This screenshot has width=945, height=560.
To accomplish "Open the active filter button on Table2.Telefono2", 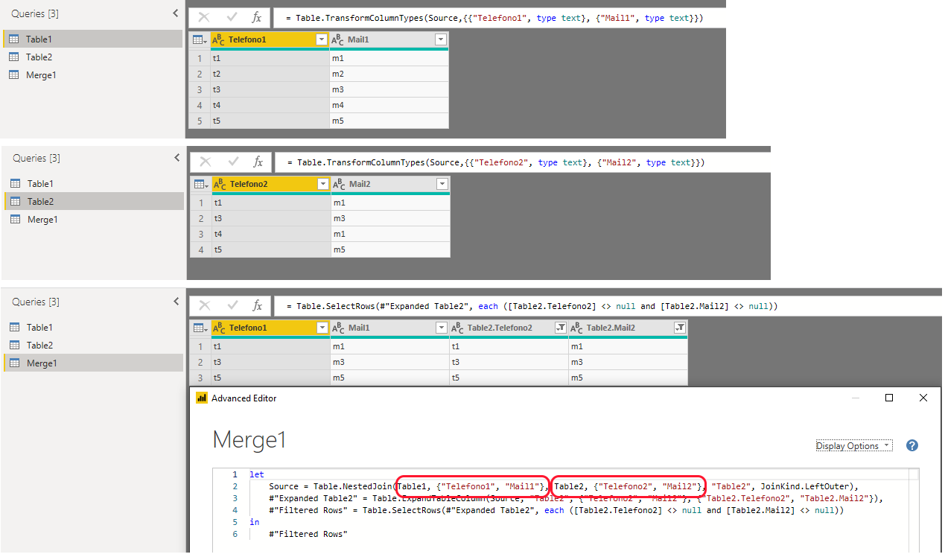I will [561, 328].
